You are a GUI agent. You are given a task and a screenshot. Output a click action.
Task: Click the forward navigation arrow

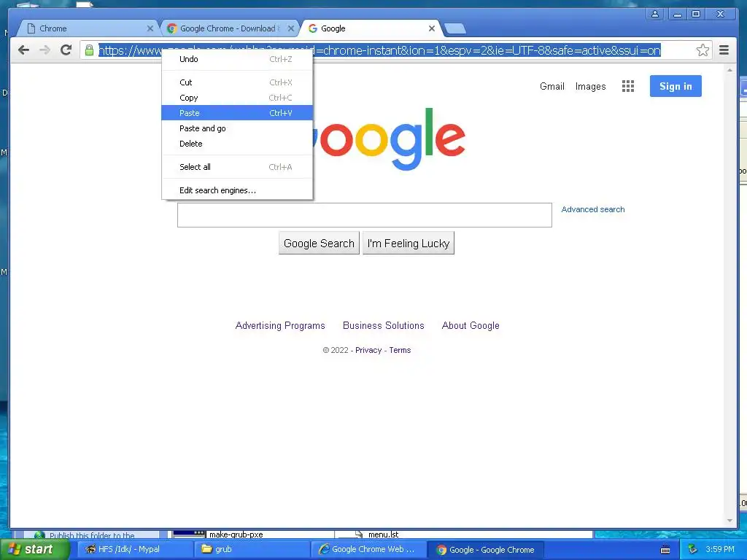tap(44, 50)
